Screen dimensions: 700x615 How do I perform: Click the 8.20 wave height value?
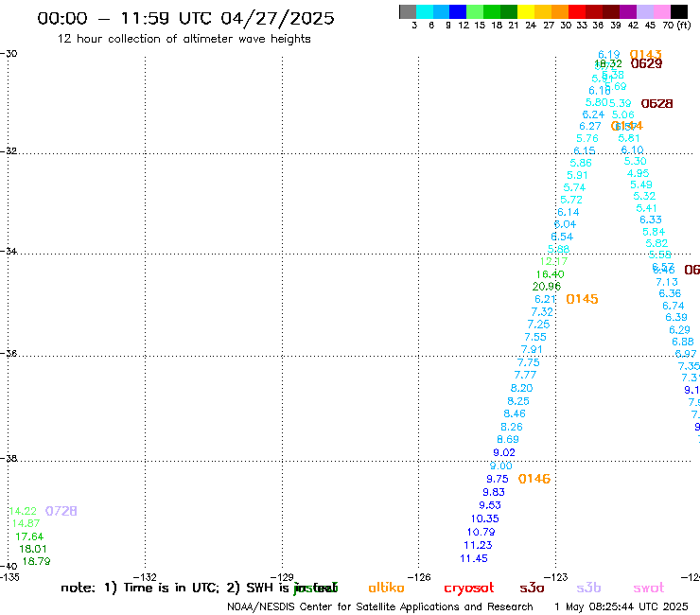[521, 388]
